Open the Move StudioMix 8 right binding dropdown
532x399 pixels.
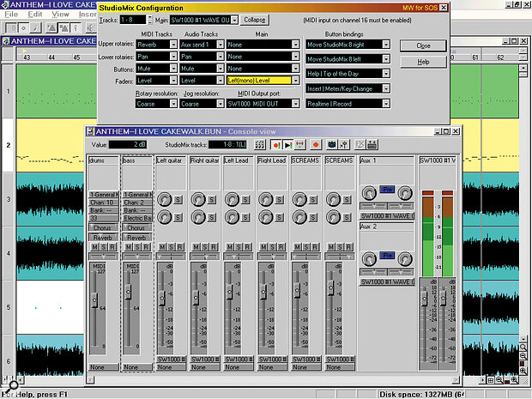click(x=386, y=45)
